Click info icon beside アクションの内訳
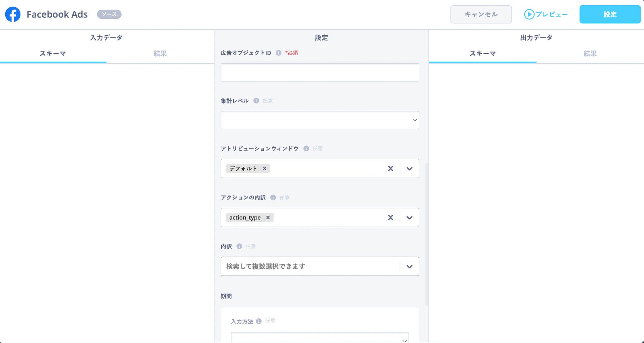 273,198
